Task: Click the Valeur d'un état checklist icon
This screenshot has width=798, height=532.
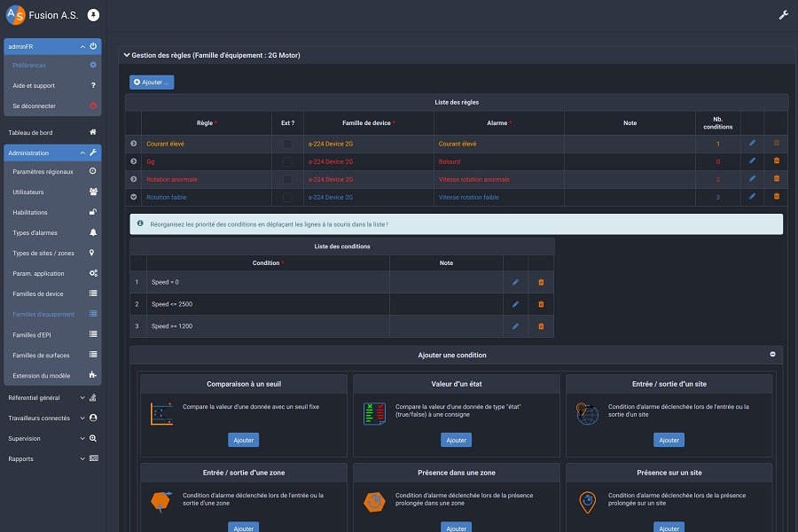Action: [x=374, y=414]
